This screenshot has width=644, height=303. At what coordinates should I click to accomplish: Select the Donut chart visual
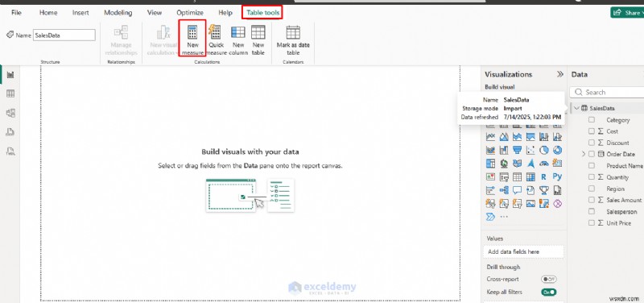pos(557,150)
